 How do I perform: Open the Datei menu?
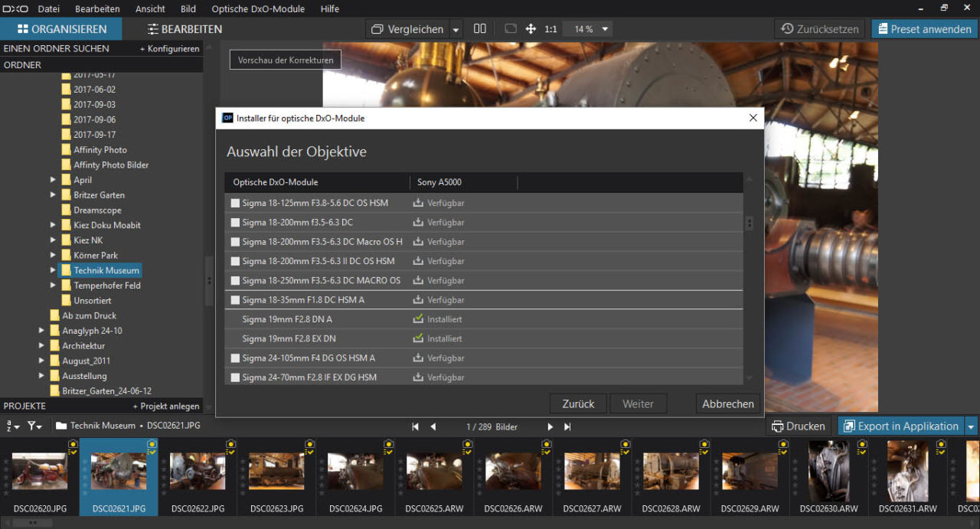[x=48, y=8]
